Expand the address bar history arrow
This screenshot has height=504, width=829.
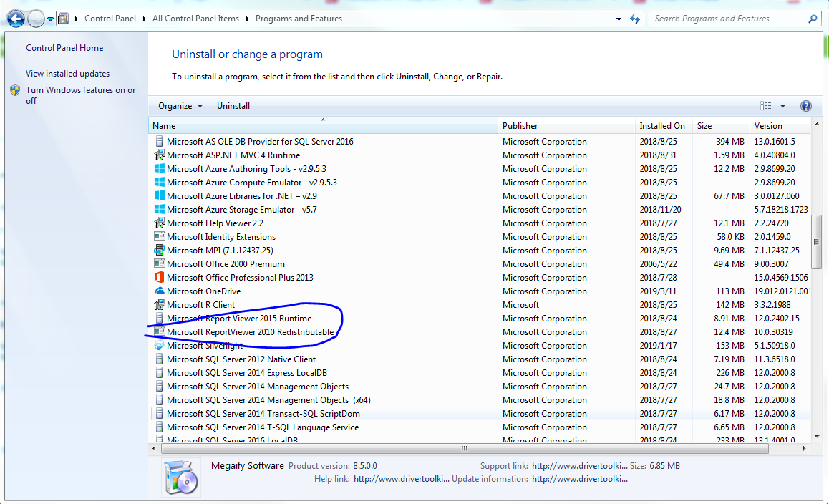618,18
